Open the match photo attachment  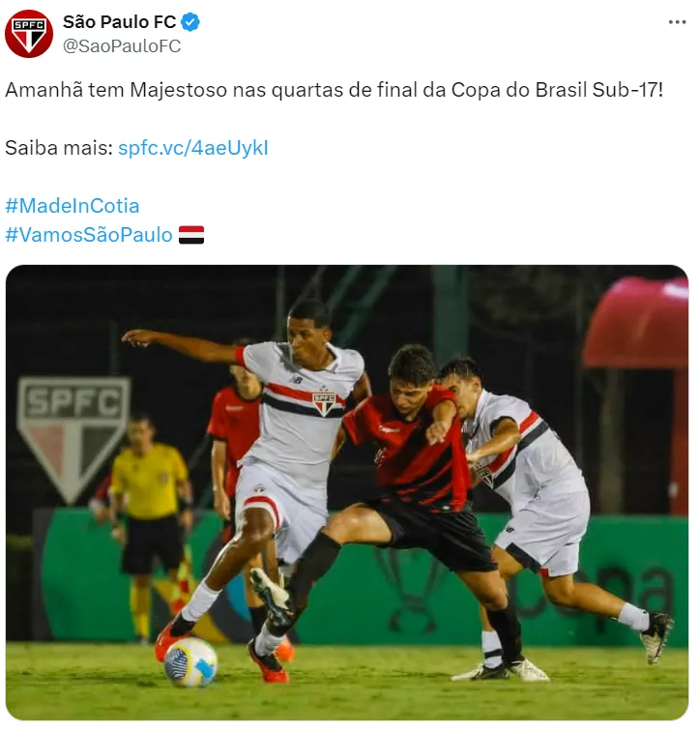(347, 492)
